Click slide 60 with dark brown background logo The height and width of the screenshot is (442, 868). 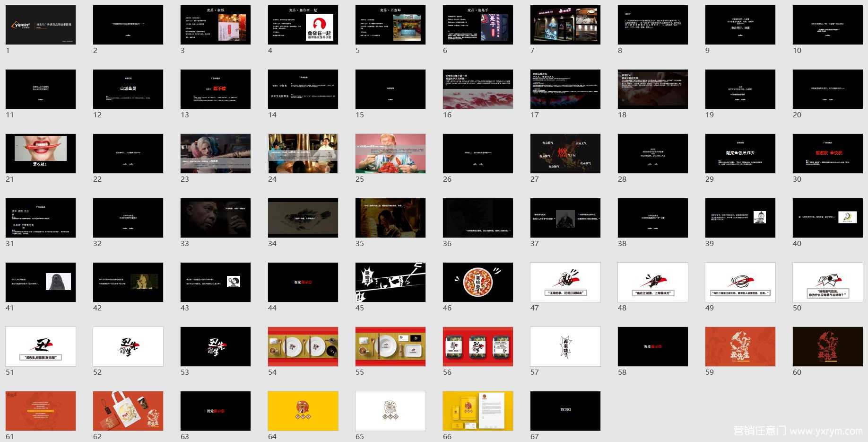[828, 346]
